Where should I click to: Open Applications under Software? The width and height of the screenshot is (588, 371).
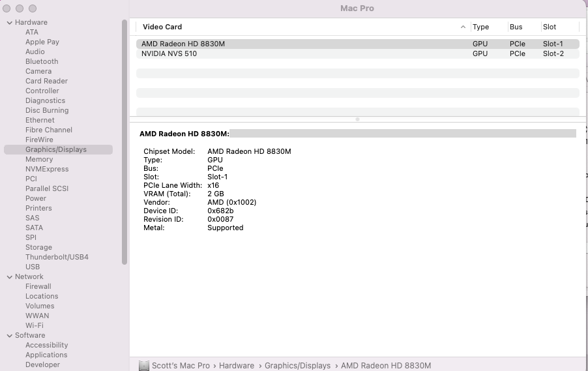coord(46,355)
